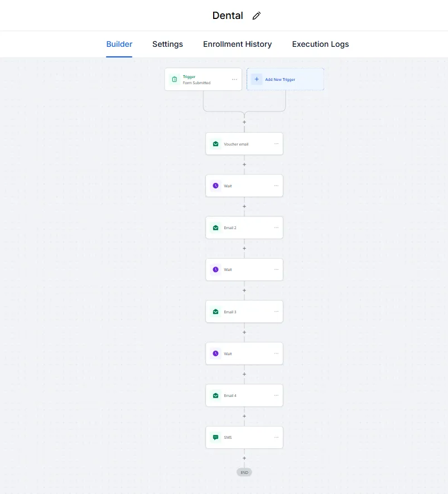448x494 pixels.
Task: Open the three-dot menu on Voucher email
Action: click(276, 144)
